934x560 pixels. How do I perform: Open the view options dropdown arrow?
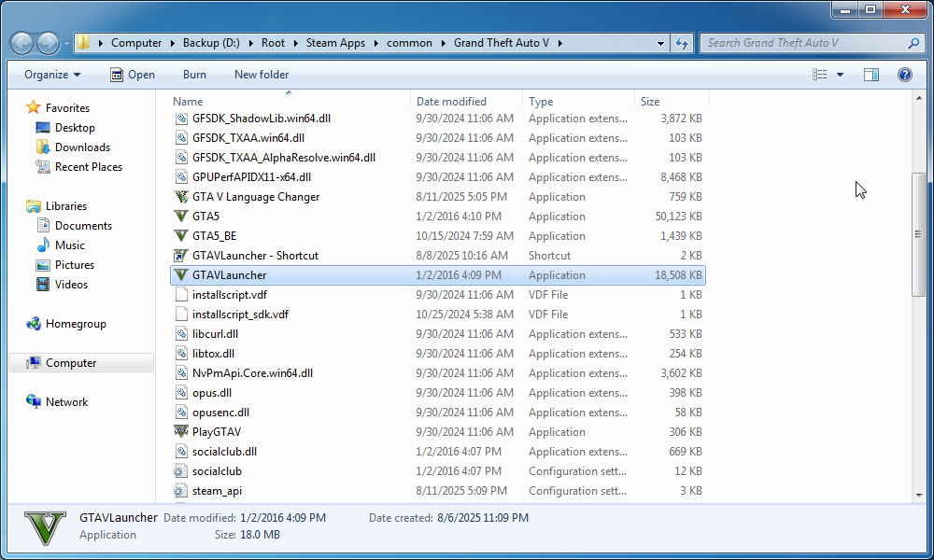point(840,75)
